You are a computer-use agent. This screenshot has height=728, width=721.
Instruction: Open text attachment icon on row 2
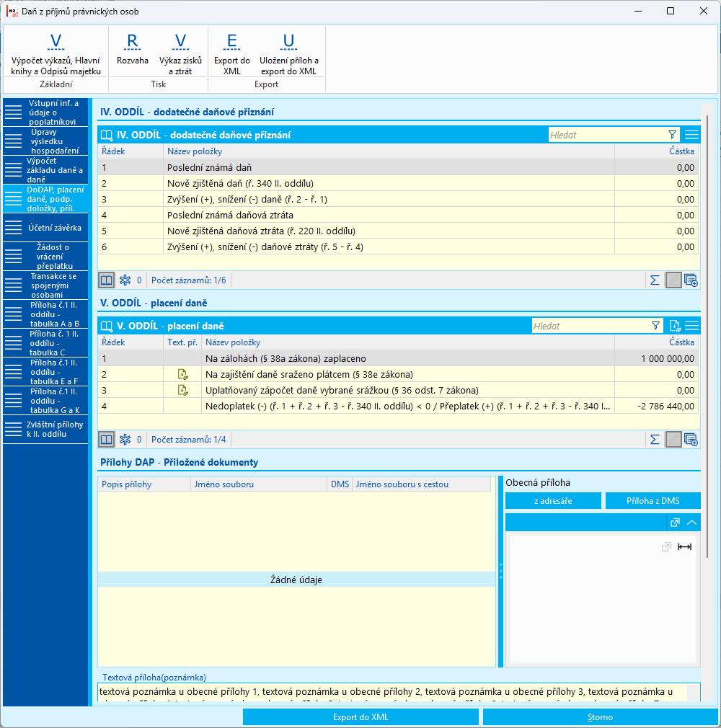tap(182, 374)
